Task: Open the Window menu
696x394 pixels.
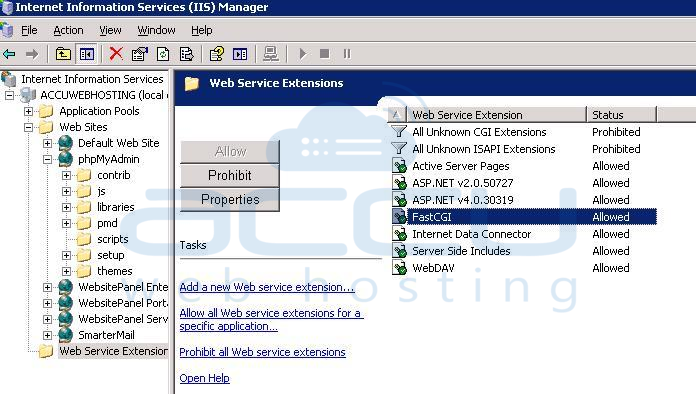Action: pos(156,30)
